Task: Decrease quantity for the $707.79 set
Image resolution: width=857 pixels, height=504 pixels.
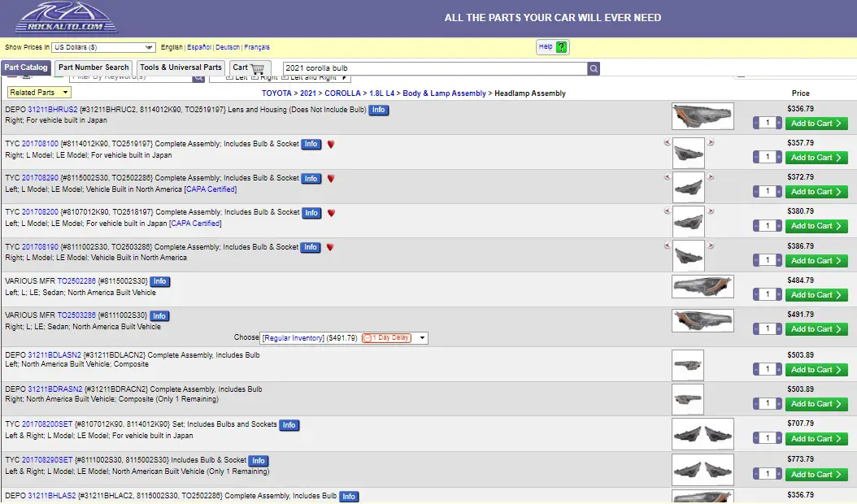Action: point(756,438)
